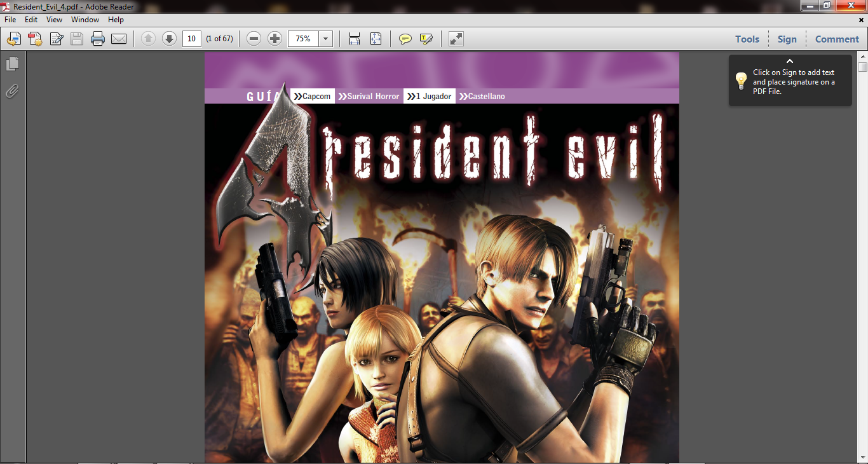Image resolution: width=868 pixels, height=464 pixels.
Task: Click the Fit width scrolling icon
Action: (x=355, y=39)
